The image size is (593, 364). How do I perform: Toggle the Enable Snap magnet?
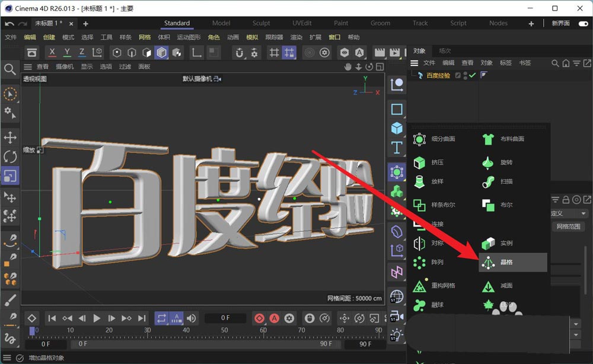click(239, 53)
